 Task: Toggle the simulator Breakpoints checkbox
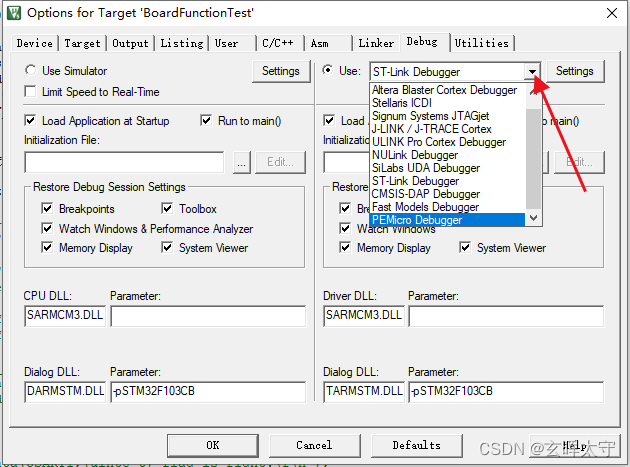click(x=47, y=209)
